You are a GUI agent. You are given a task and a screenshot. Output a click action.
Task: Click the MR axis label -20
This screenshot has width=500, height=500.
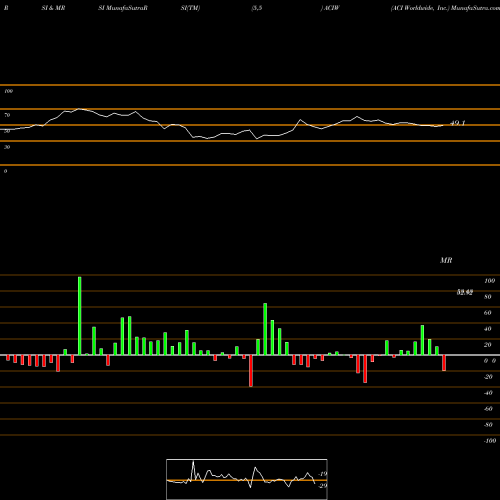pyautogui.click(x=488, y=377)
